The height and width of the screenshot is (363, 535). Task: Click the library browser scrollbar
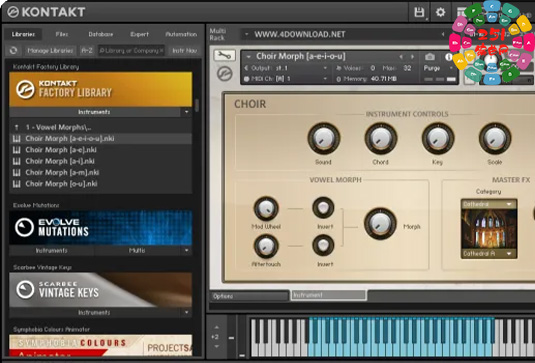tap(197, 105)
